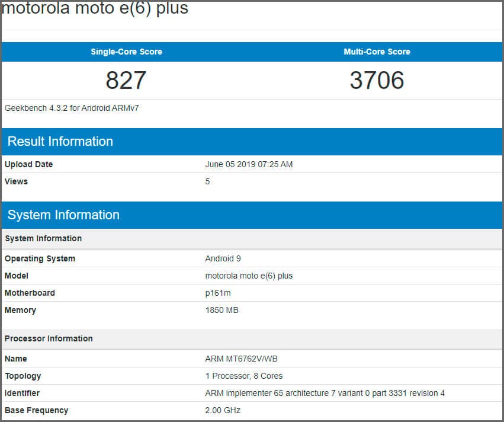504x422 pixels.
Task: Click the Motherboard value 'p161m'
Action: coord(217,293)
